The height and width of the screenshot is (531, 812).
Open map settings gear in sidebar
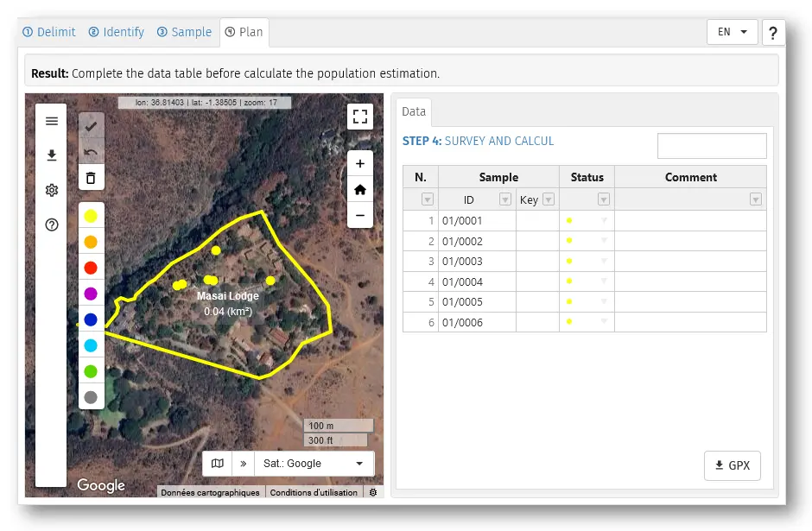coord(52,190)
